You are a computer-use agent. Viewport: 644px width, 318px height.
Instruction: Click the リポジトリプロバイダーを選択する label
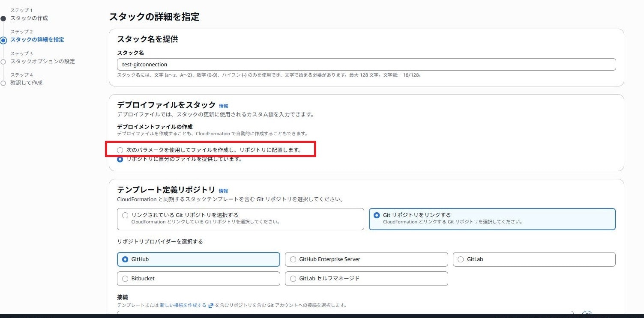[160, 241]
